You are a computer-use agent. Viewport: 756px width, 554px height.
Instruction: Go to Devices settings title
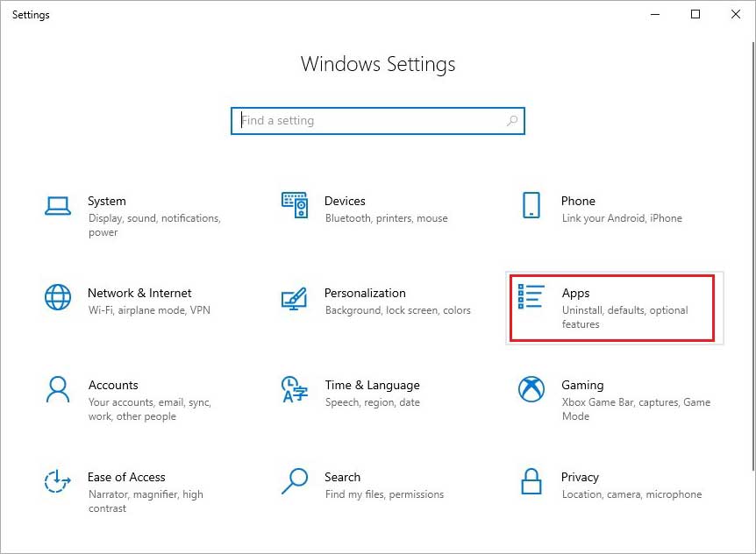345,201
